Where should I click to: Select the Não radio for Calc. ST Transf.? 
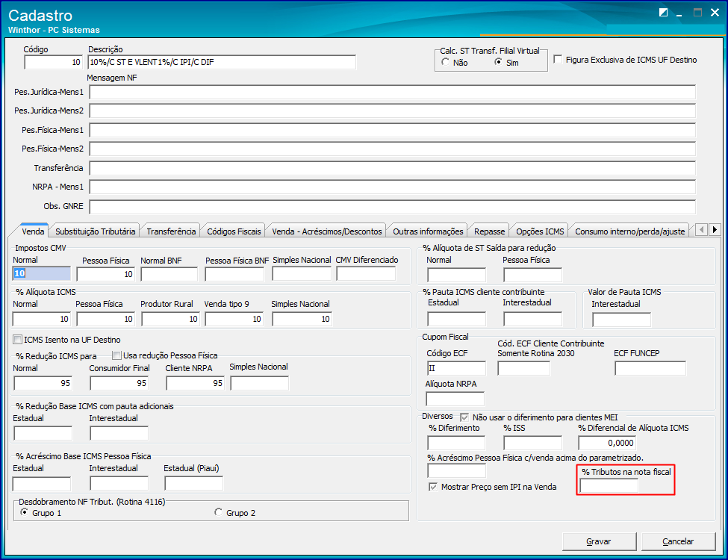click(x=446, y=62)
